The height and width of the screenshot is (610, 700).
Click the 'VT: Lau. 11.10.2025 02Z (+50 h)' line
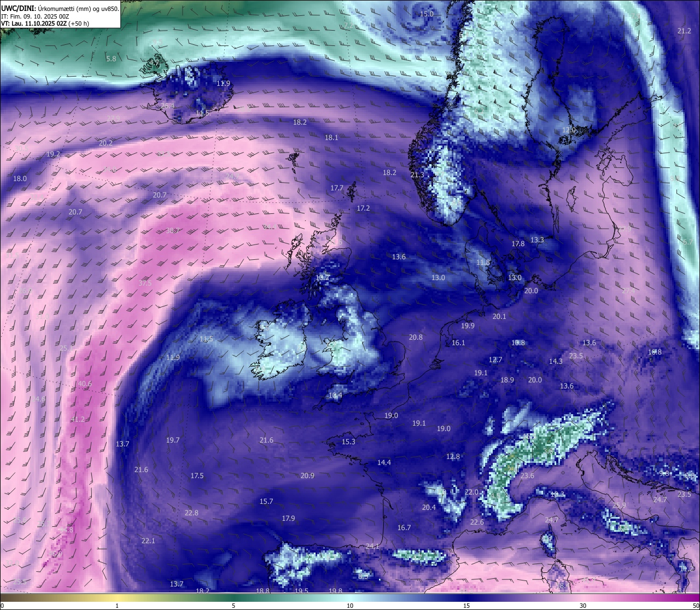pos(45,24)
